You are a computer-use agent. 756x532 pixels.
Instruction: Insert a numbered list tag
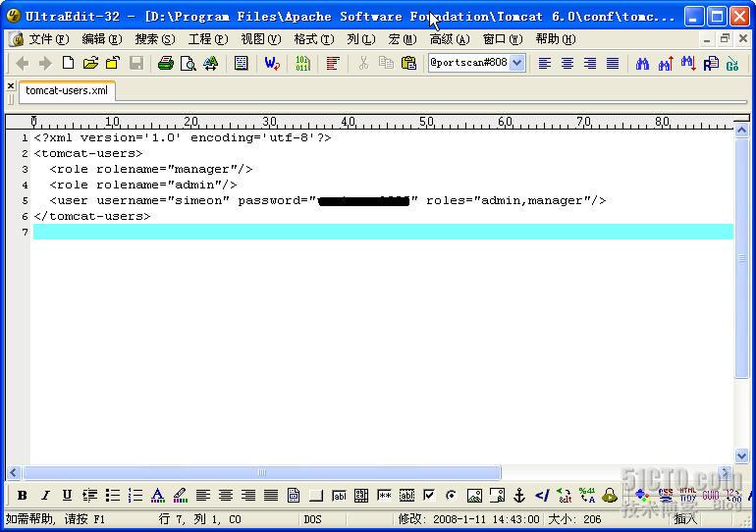coord(135,495)
